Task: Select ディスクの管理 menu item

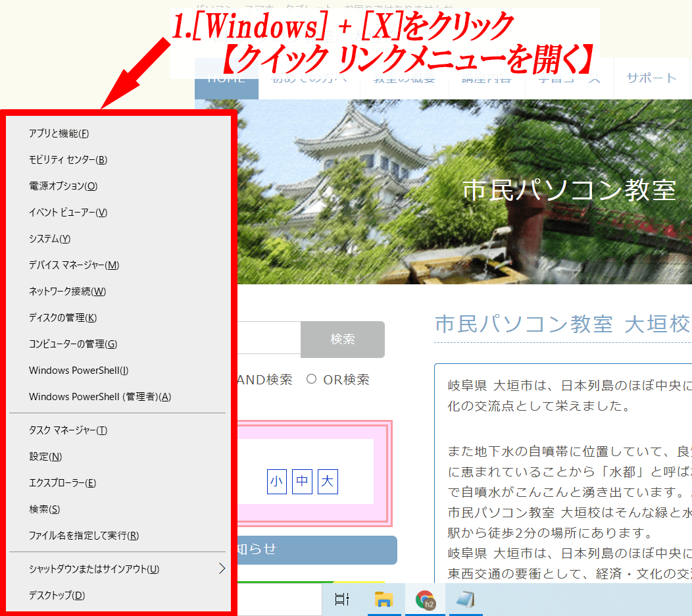Action: (x=62, y=318)
